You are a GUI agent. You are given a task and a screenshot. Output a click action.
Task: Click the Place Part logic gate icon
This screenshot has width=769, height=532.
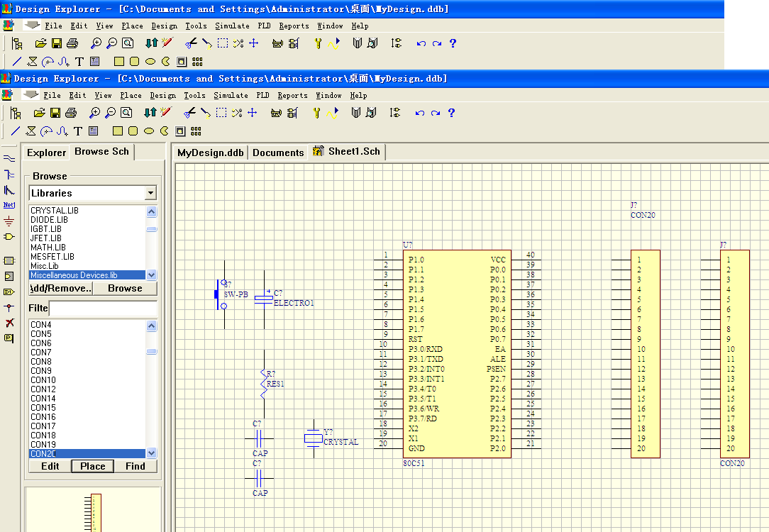coord(9,236)
